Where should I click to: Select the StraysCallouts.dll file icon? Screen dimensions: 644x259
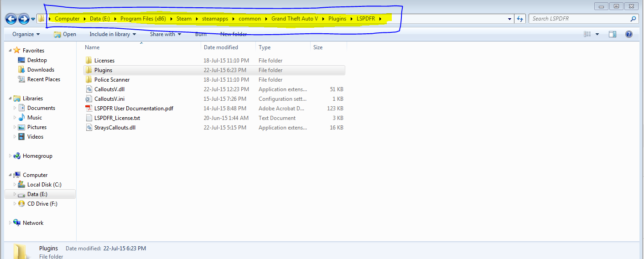(89, 128)
